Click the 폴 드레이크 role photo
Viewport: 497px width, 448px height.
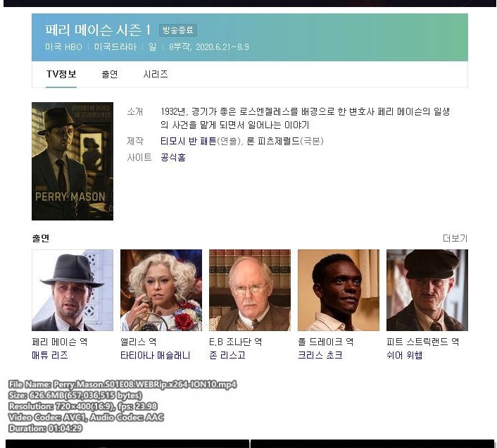tap(339, 290)
